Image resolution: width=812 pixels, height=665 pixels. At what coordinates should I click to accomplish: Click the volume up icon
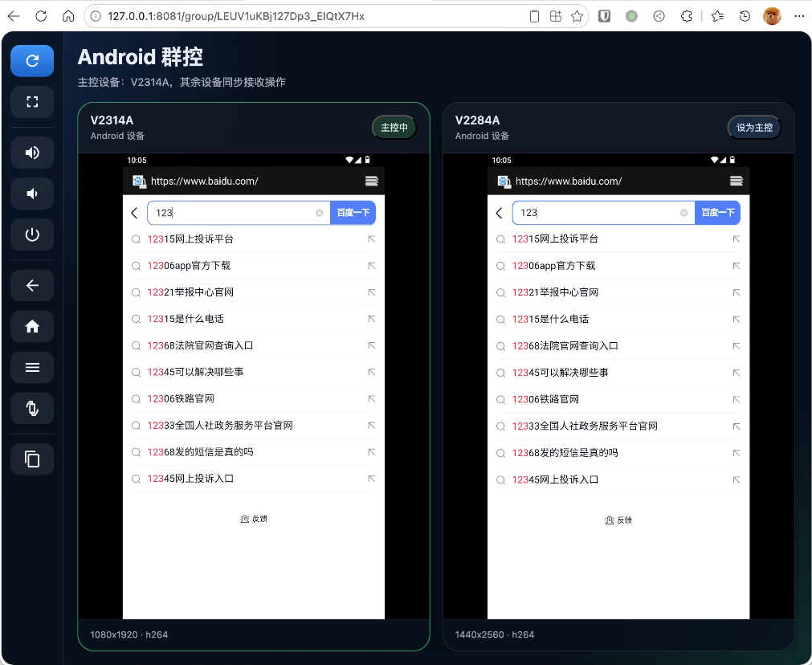[x=32, y=153]
